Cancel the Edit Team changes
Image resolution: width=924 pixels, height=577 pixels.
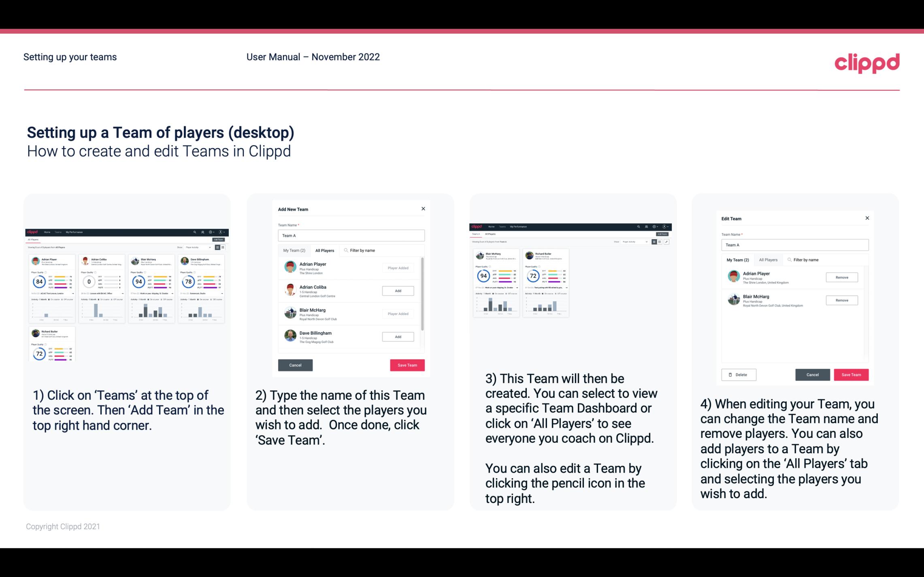(x=813, y=374)
